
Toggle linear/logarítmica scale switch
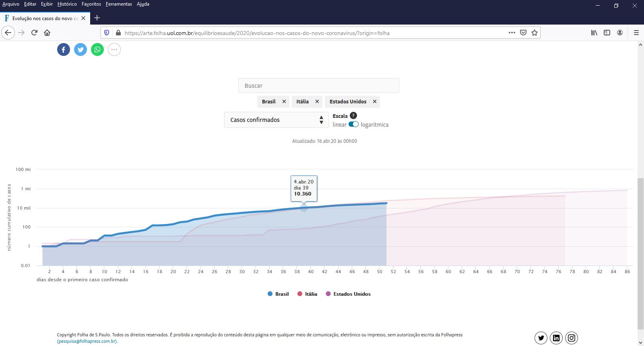tap(353, 124)
